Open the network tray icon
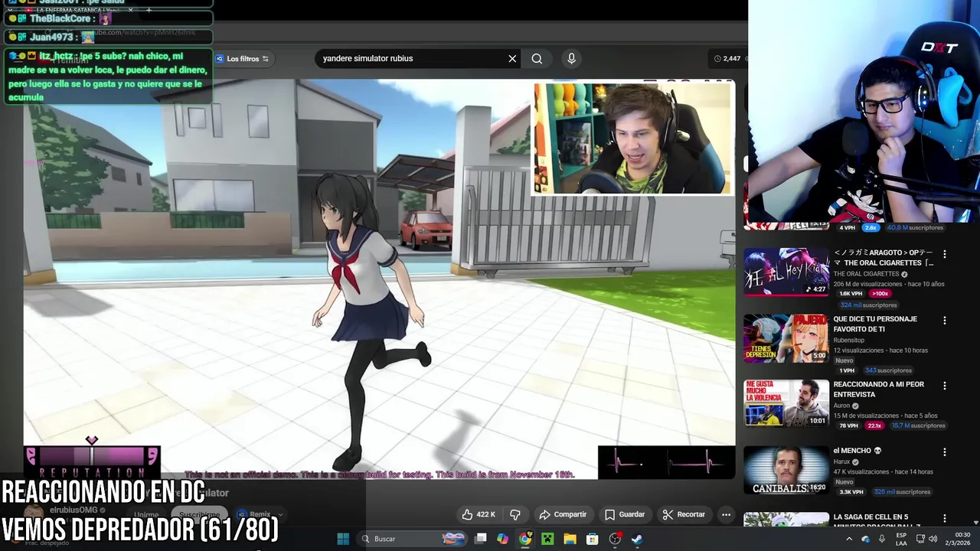 click(920, 539)
